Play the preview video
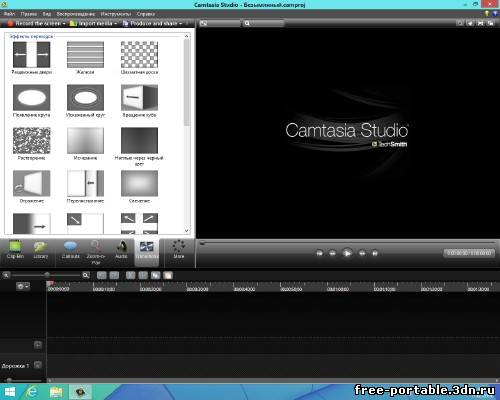500x400 pixels. (347, 253)
